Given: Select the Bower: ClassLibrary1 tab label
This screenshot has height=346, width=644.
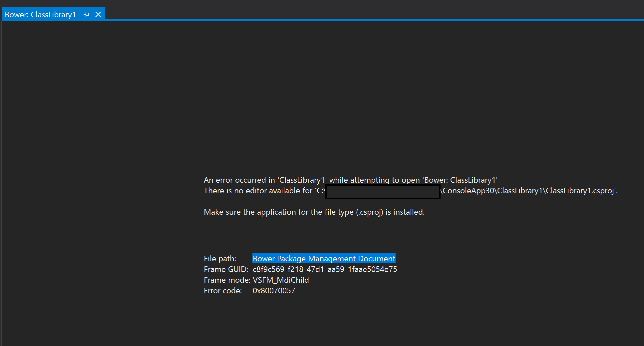Looking at the screenshot, I should click(x=40, y=14).
